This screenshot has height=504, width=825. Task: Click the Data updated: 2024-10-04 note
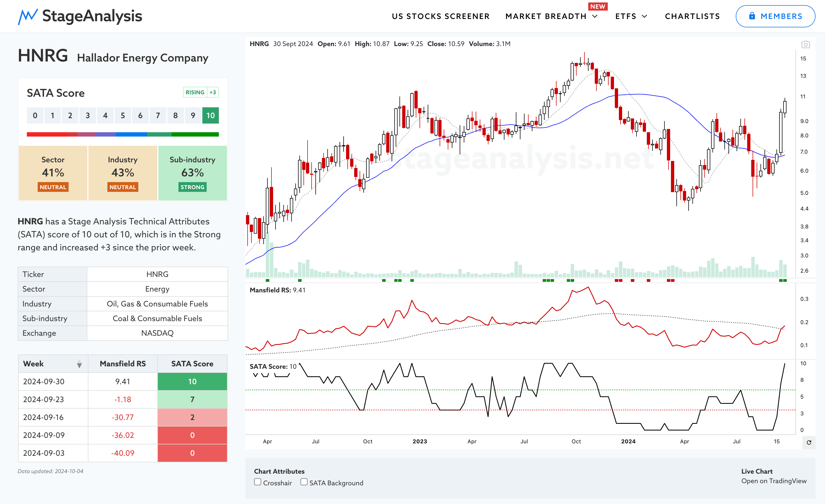(x=50, y=471)
